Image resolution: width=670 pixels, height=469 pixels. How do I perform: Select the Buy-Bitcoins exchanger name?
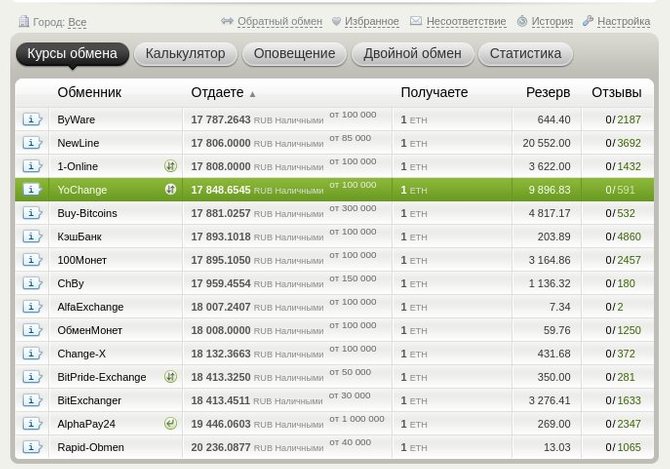point(87,213)
